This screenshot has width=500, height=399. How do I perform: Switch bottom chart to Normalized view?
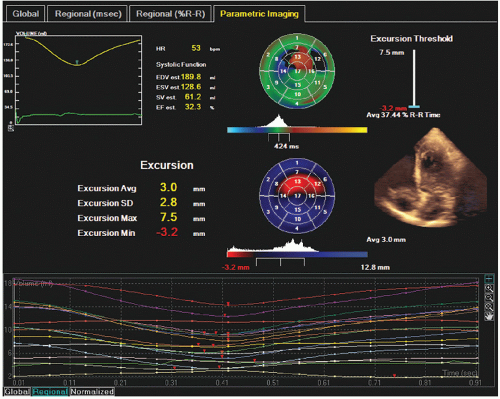click(x=92, y=392)
